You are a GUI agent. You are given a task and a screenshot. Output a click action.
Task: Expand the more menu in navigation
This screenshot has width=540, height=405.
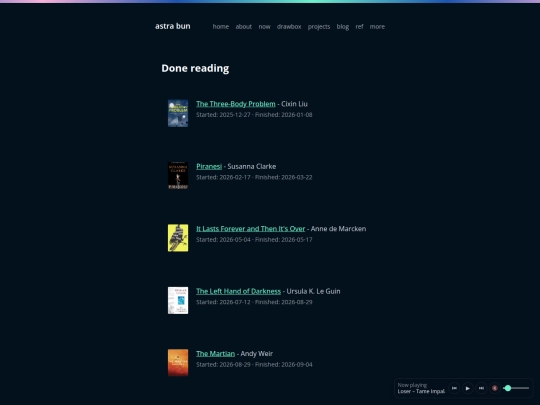coord(377,27)
